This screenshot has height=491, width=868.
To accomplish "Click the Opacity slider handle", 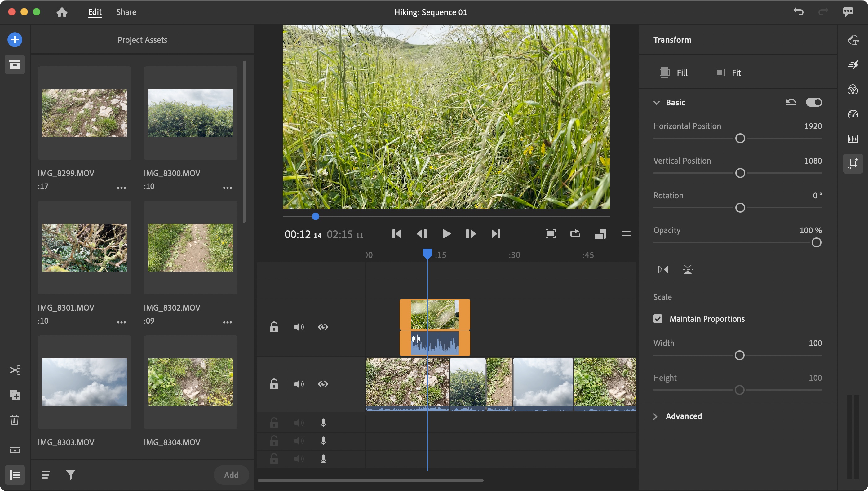I will [816, 242].
